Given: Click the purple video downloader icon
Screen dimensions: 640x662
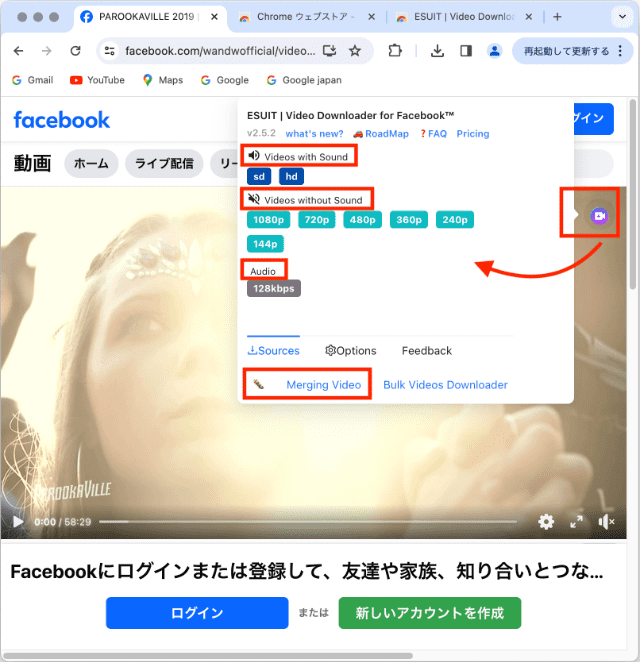Looking at the screenshot, I should point(599,216).
